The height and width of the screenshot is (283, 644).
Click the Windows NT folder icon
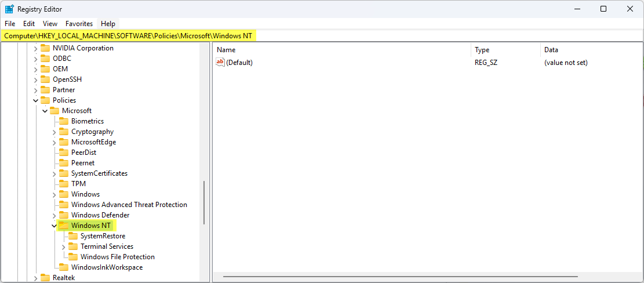[64, 226]
